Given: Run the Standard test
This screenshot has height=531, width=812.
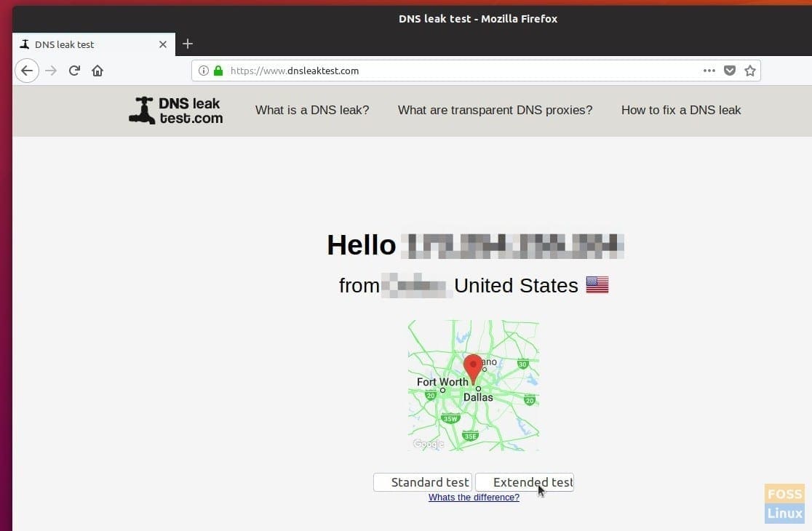Looking at the screenshot, I should coord(423,482).
